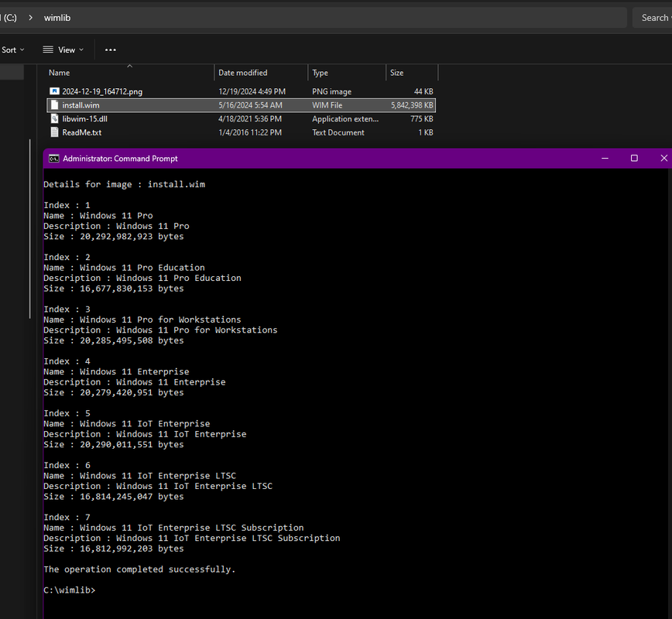Image resolution: width=672 pixels, height=619 pixels.
Task: Open the Sort dropdown in File Explorer
Action: point(12,50)
